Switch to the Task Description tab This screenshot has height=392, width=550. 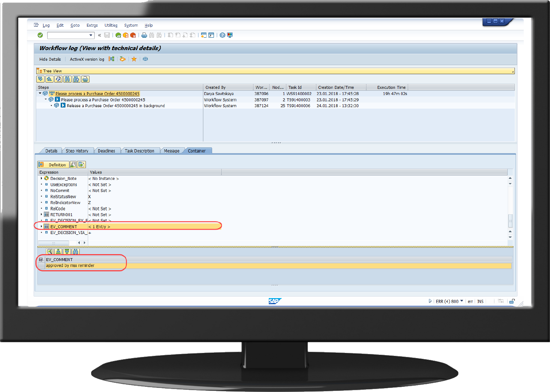tap(139, 151)
